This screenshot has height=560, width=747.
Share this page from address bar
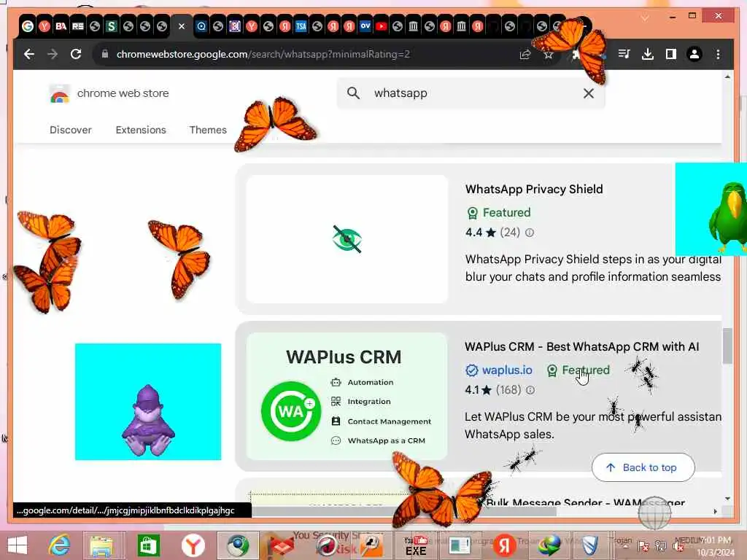point(525,54)
